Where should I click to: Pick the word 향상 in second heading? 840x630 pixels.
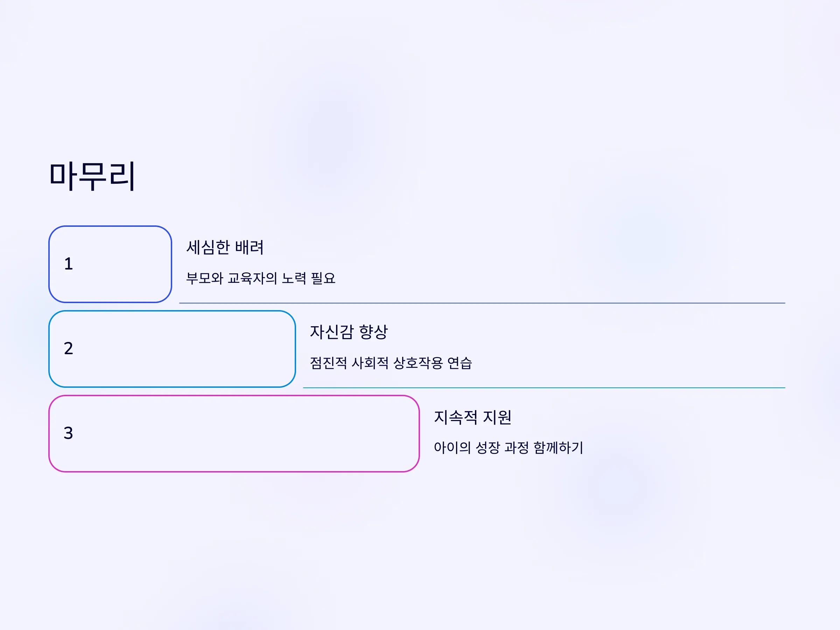pyautogui.click(x=374, y=332)
